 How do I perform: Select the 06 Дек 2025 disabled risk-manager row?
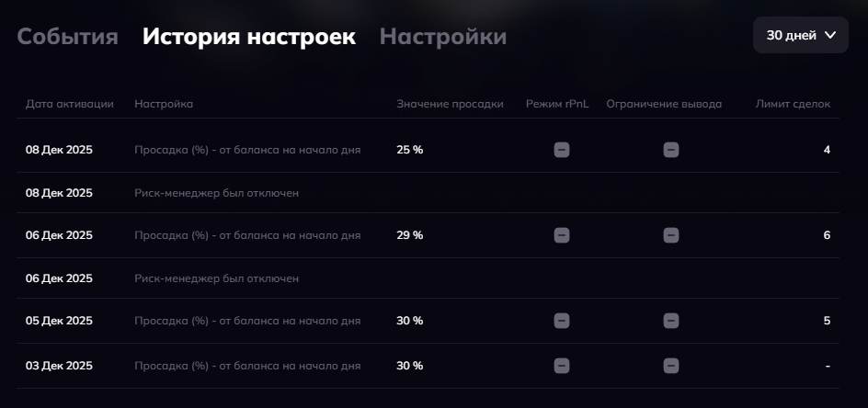coord(216,278)
